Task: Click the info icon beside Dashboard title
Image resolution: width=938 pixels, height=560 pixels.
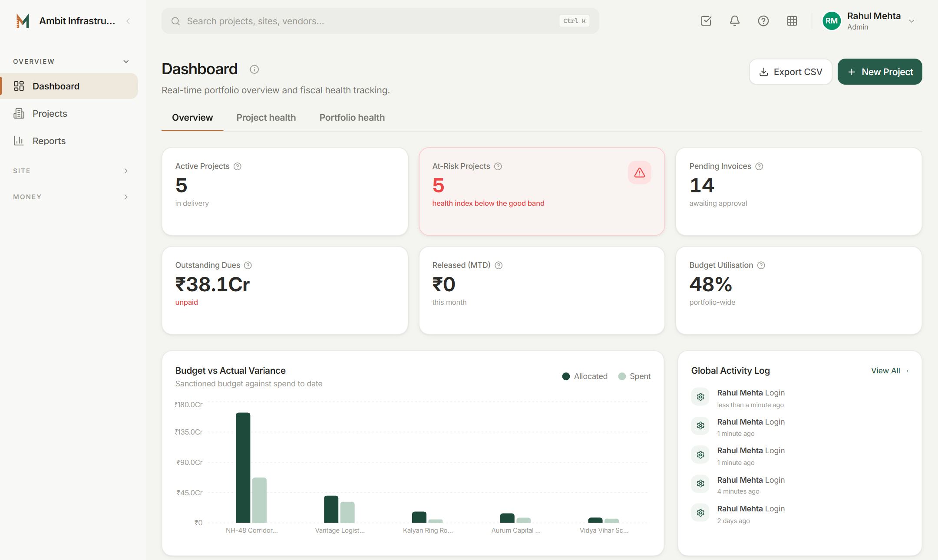Action: coord(254,69)
